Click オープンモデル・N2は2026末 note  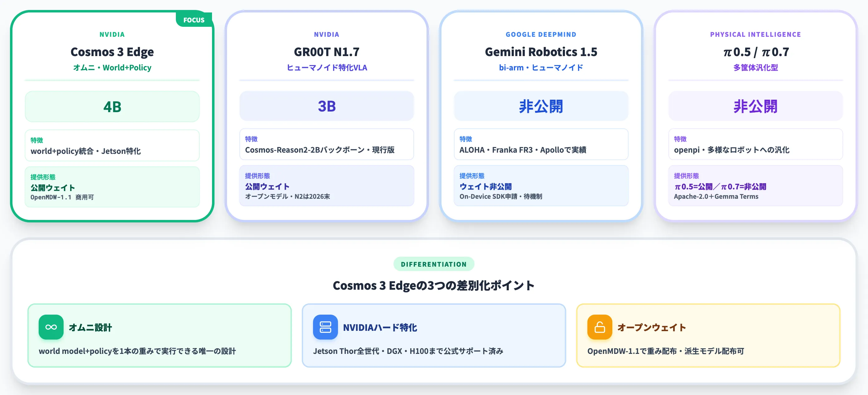(x=287, y=196)
